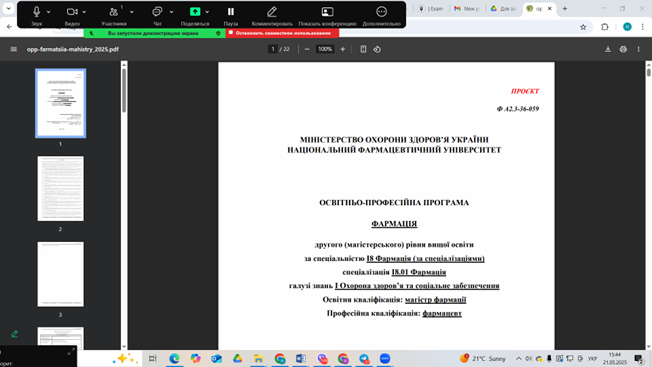Open the share options arrow in Zoom
The image size is (652, 367).
point(207,12)
